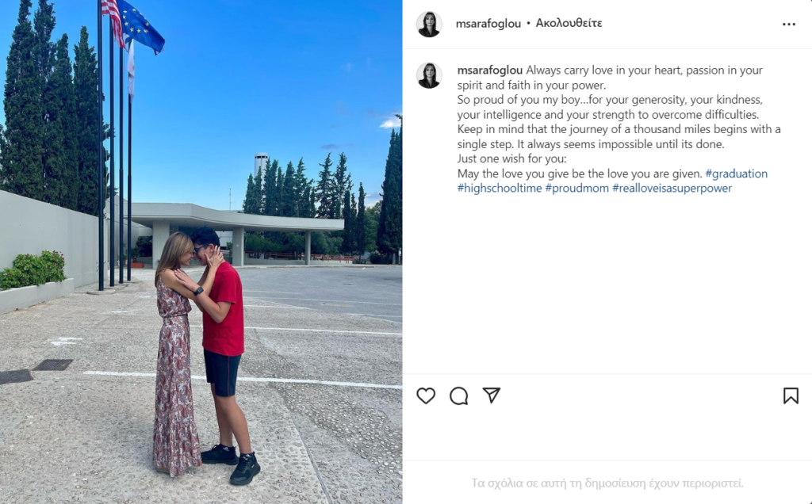Click the white tower in the photo background
This screenshot has height=504, width=812.
(261, 165)
